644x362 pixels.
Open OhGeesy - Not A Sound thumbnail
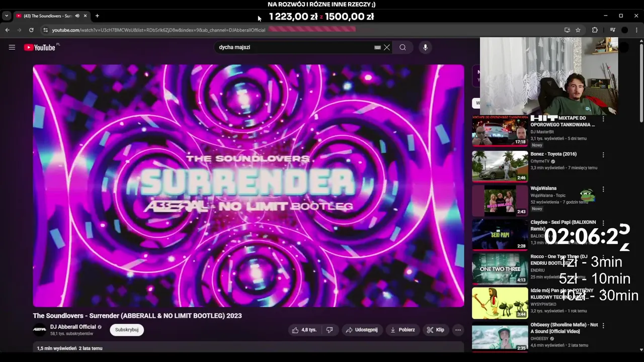(x=500, y=338)
